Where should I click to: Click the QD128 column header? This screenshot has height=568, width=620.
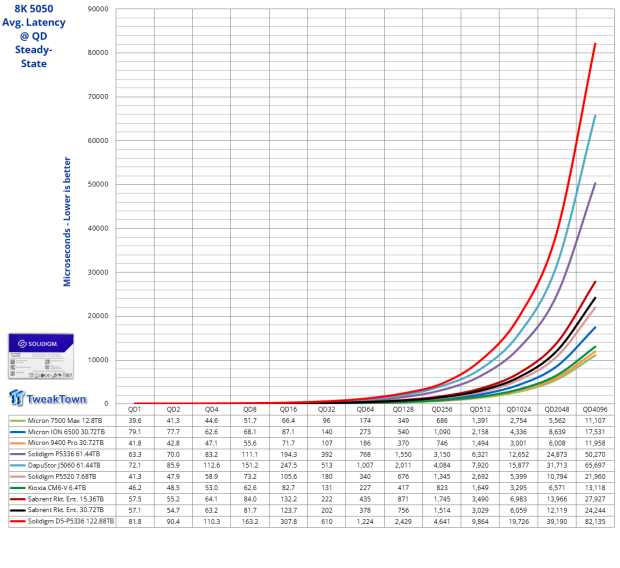[x=403, y=409]
